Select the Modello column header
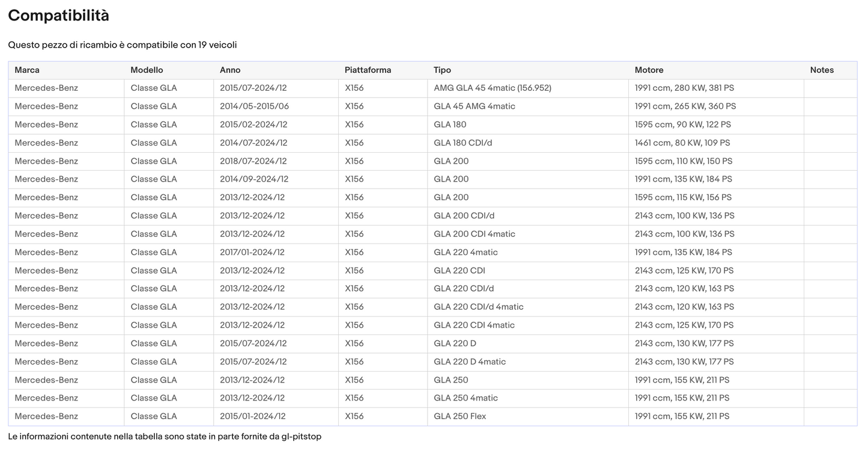Screen dimensions: 868x451 point(147,70)
